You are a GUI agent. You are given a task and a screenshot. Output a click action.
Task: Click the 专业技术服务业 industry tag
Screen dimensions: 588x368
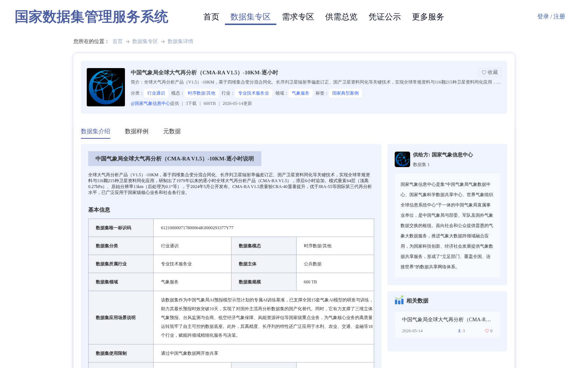tap(254, 93)
